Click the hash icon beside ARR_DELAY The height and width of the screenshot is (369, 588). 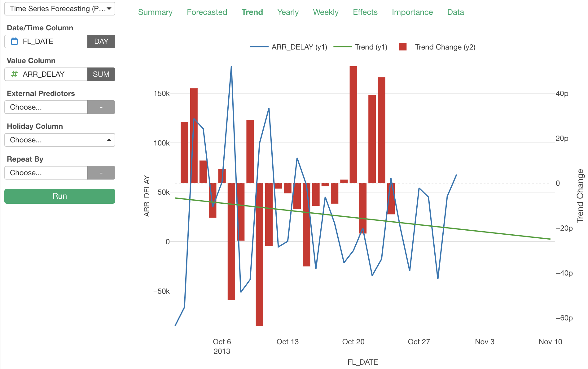(14, 74)
